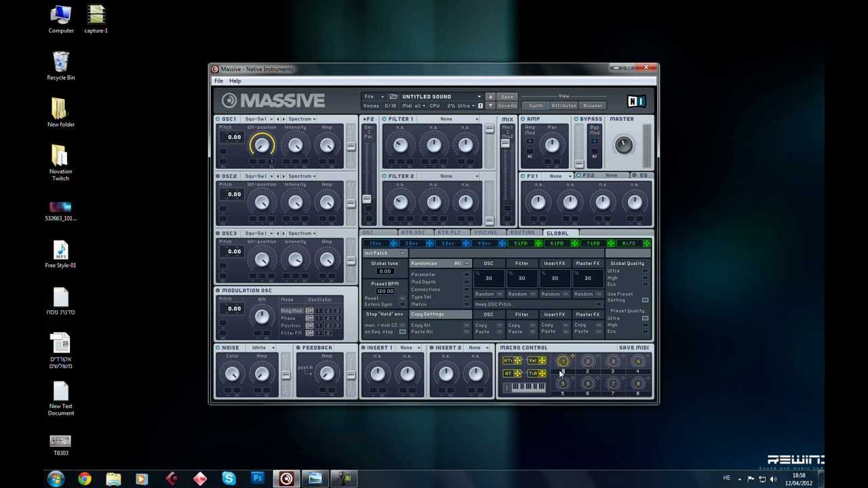Toggle Noise section power button
This screenshot has width=868, height=488.
[218, 348]
